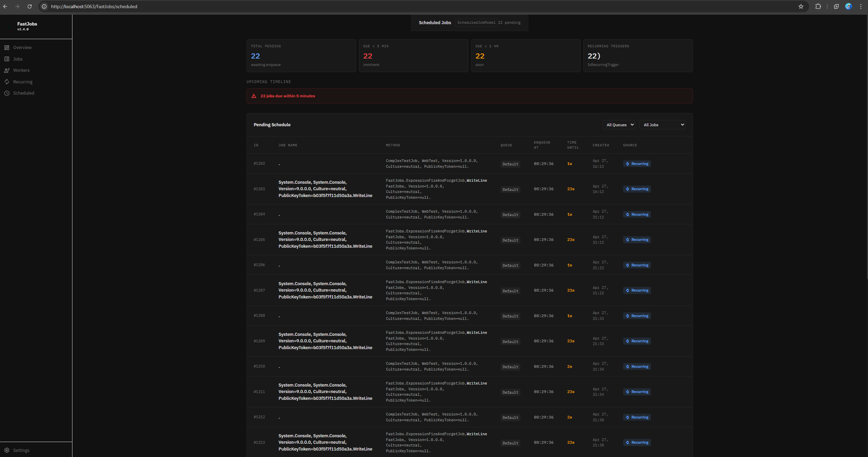Click the Recurring badge on job #1209
Screen dimensions: 868x457
pyautogui.click(x=637, y=341)
